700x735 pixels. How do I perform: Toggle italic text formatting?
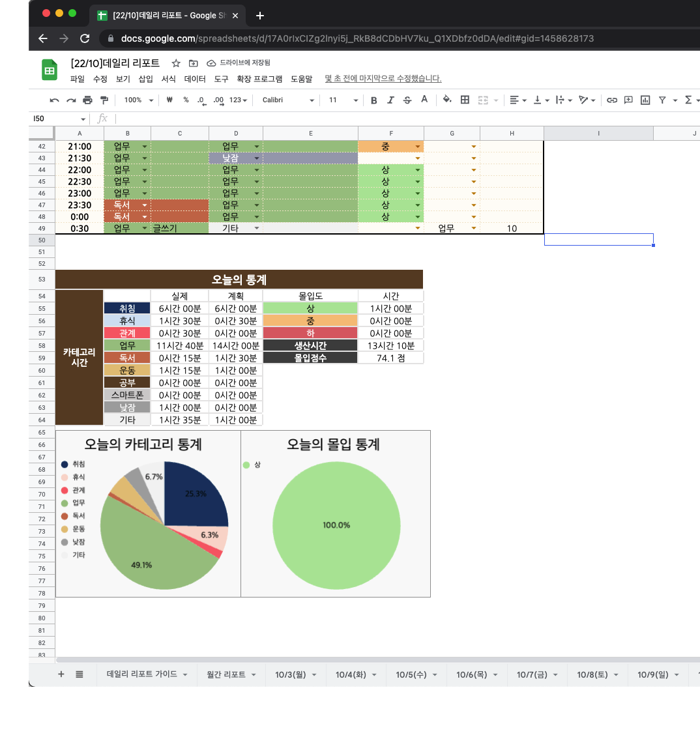click(390, 100)
